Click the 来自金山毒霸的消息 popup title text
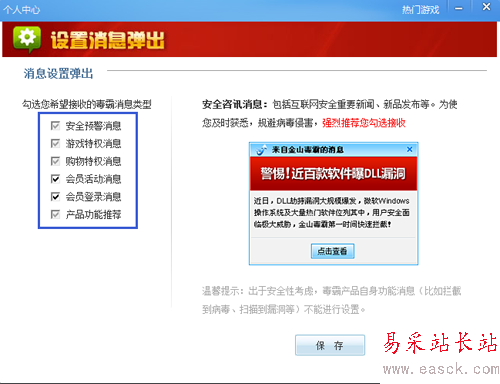The width and height of the screenshot is (500, 384). (307, 150)
